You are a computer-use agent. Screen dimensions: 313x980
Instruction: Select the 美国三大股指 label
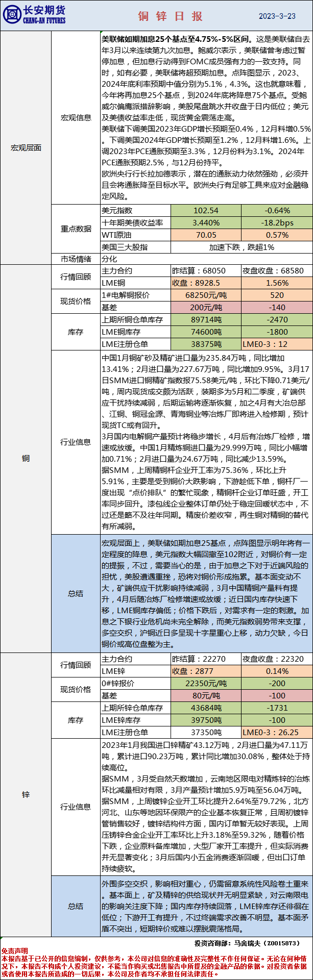click(135, 247)
